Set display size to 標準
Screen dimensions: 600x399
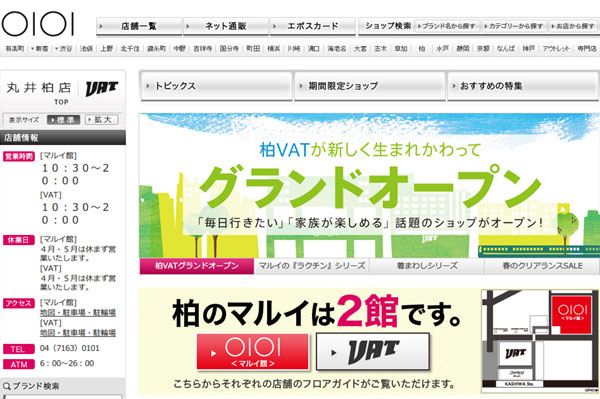pos(64,120)
